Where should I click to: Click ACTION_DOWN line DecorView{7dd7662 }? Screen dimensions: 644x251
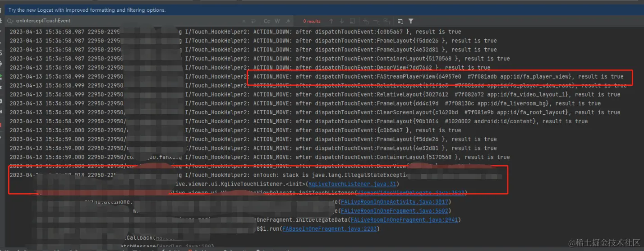(249, 68)
